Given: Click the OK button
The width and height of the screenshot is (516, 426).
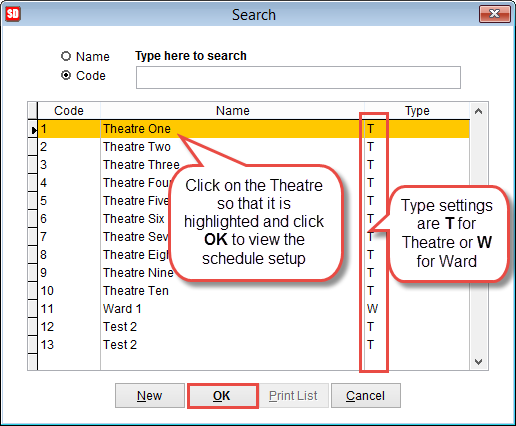Looking at the screenshot, I should 222,396.
